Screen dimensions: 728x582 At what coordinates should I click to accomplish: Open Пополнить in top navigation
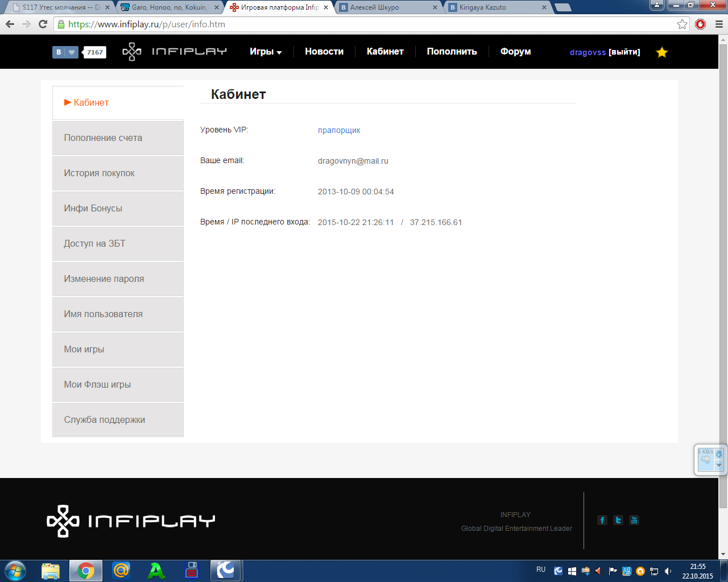click(x=452, y=52)
